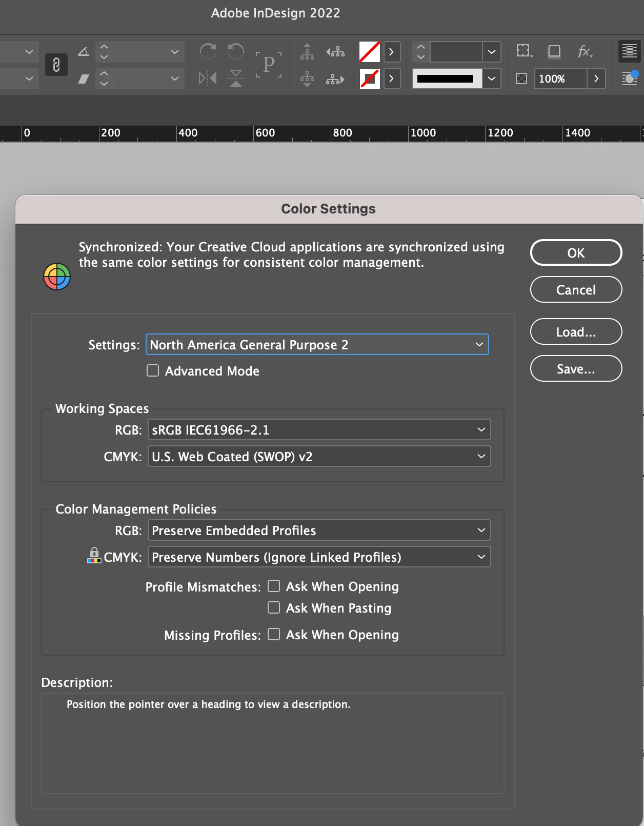
Task: Expand the stroke swatch arrow
Action: click(392, 78)
